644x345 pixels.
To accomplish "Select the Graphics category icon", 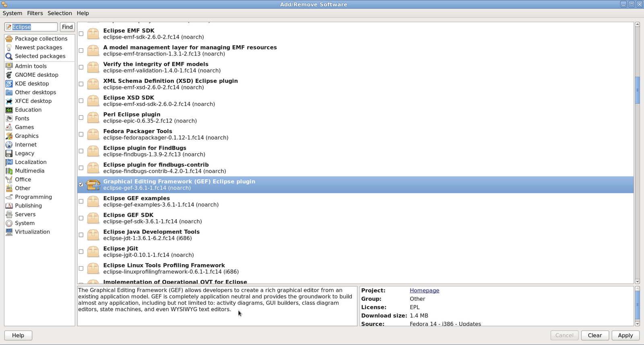I will coord(9,136).
